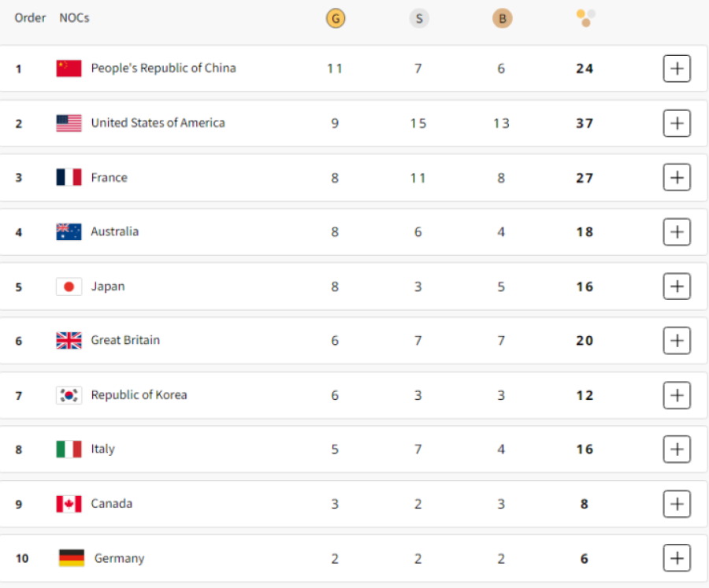The width and height of the screenshot is (709, 588).
Task: Expand United States of America details
Action: tap(677, 123)
